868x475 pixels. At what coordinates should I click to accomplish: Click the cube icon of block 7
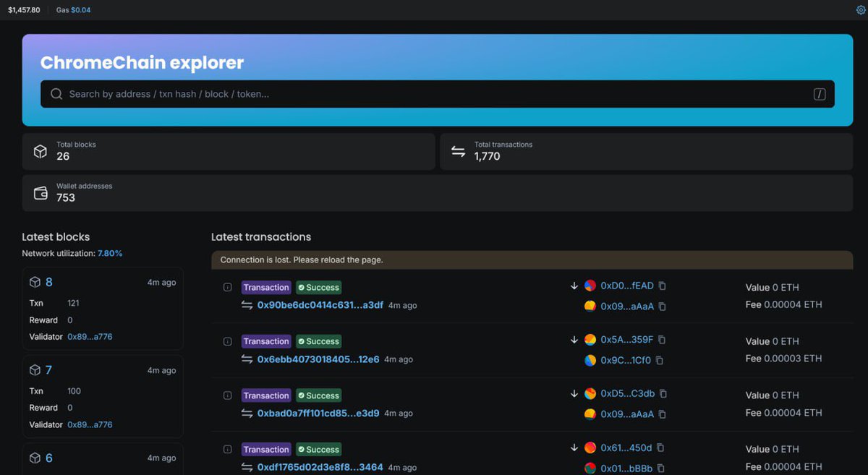coord(35,370)
